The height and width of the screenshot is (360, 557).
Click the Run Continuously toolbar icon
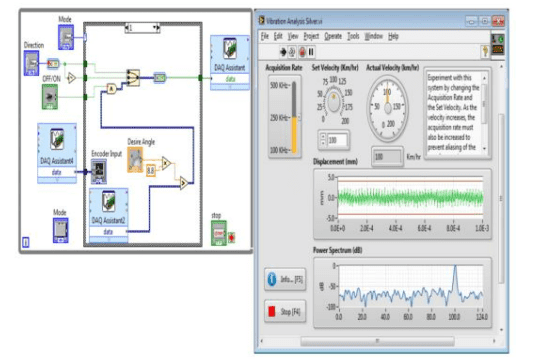(x=292, y=52)
